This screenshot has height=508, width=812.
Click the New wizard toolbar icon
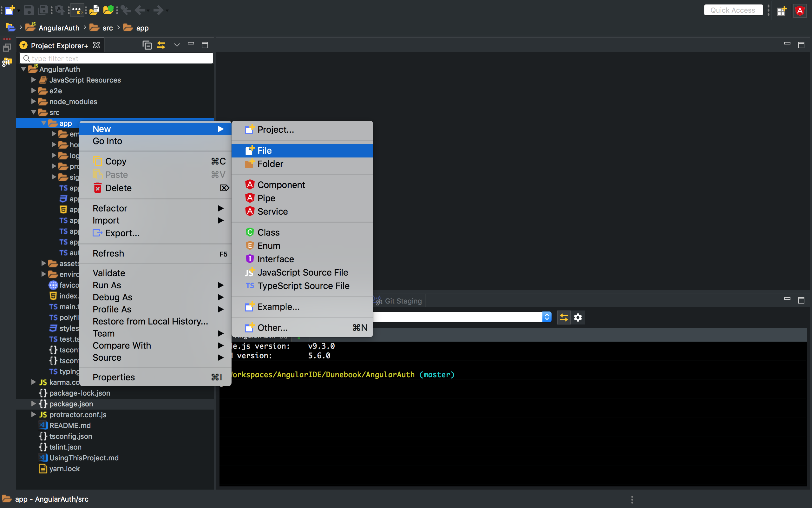pos(10,10)
